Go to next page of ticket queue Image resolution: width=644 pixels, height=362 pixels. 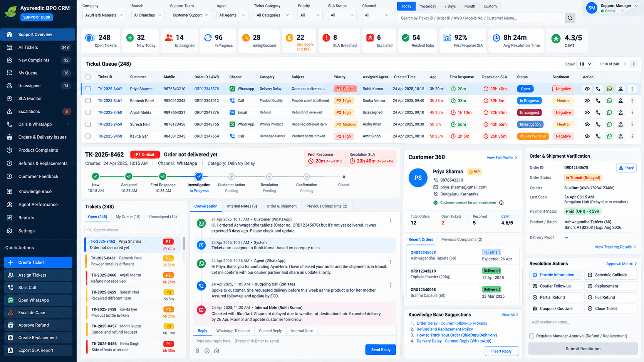[x=634, y=64]
